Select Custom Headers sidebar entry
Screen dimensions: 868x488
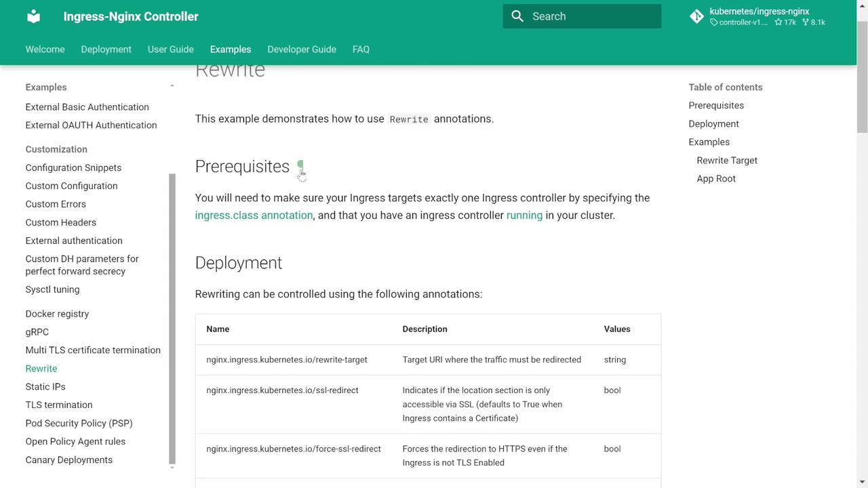click(x=61, y=222)
